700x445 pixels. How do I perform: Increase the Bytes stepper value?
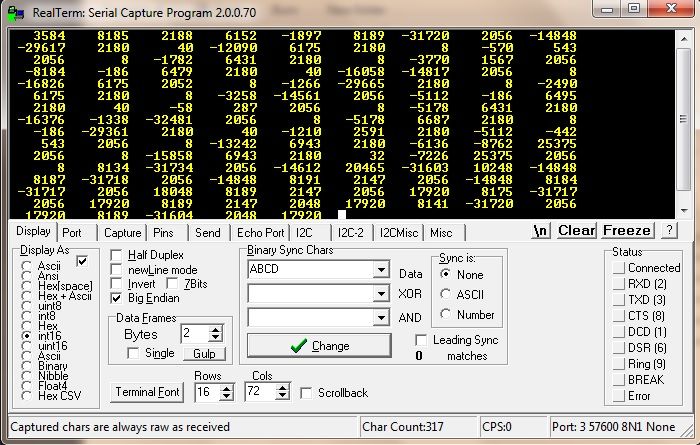[216, 330]
